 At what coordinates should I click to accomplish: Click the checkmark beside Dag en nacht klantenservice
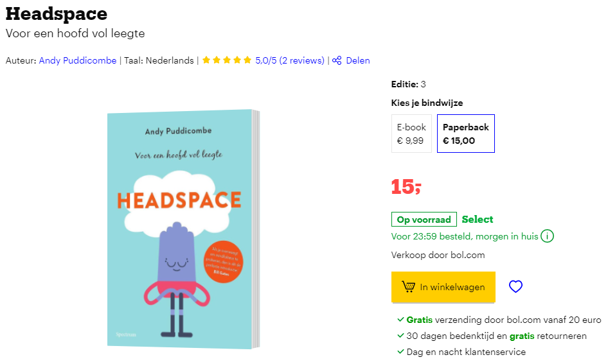400,352
